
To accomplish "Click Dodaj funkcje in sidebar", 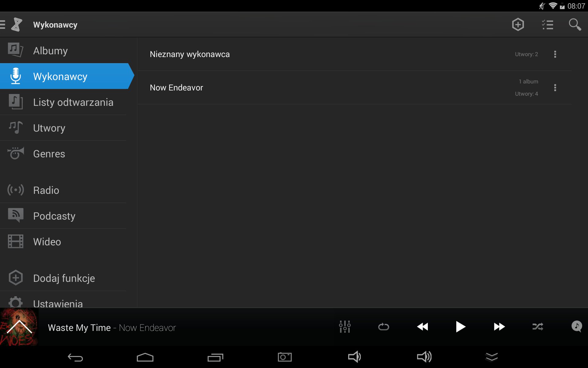I will [64, 278].
